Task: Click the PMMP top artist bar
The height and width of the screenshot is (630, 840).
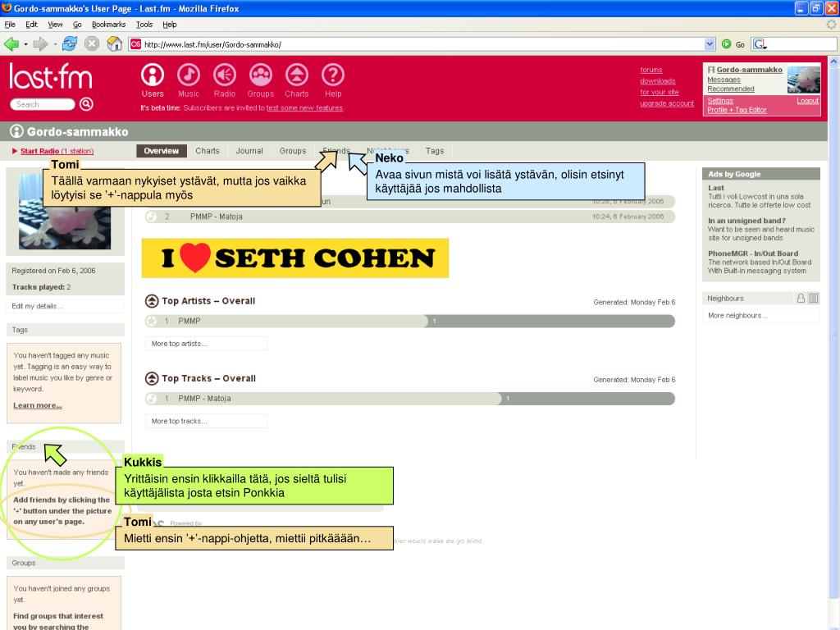Action: tap(410, 321)
